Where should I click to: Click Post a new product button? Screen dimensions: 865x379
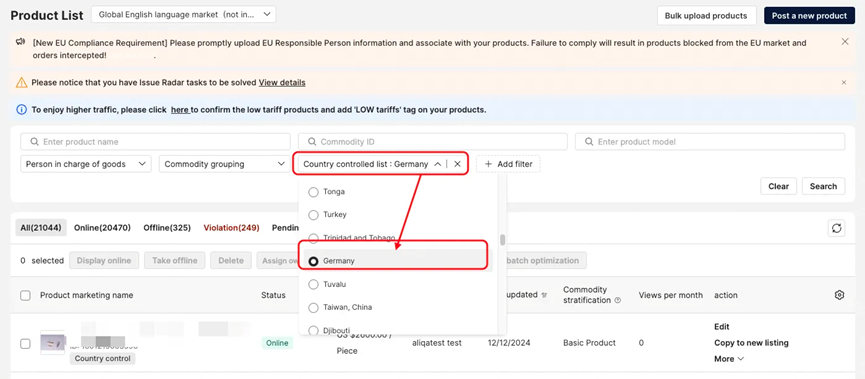(x=809, y=15)
